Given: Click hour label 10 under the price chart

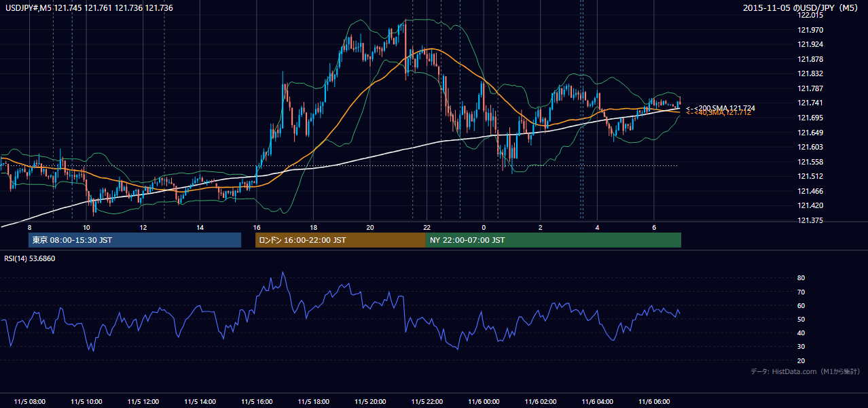Looking at the screenshot, I should point(86,227).
